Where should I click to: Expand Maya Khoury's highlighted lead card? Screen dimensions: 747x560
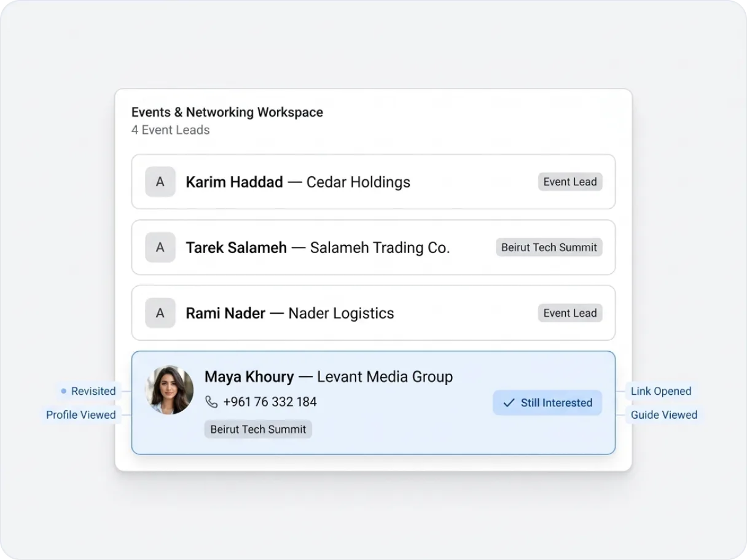point(373,403)
